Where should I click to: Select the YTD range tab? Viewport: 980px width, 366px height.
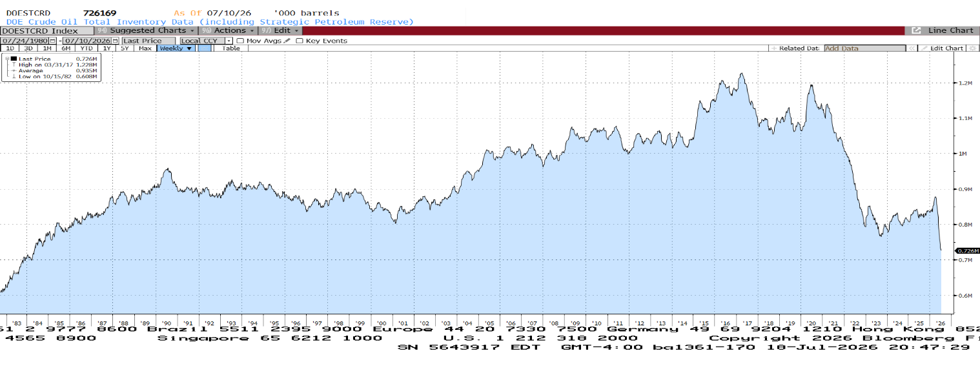coord(87,48)
